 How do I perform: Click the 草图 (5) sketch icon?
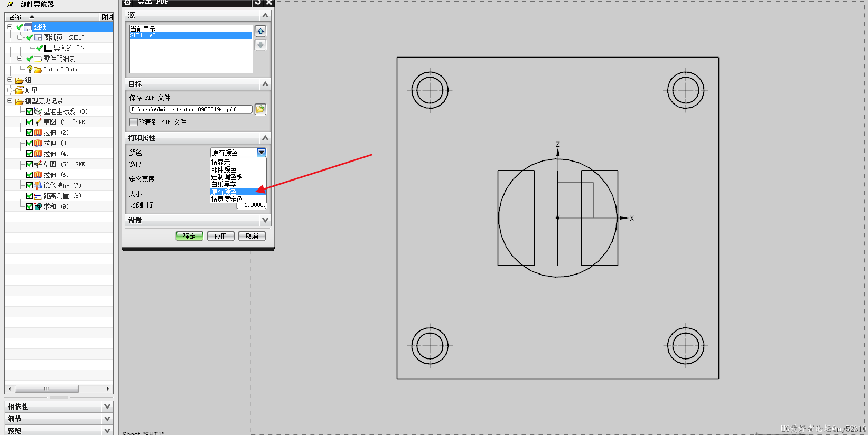(38, 164)
